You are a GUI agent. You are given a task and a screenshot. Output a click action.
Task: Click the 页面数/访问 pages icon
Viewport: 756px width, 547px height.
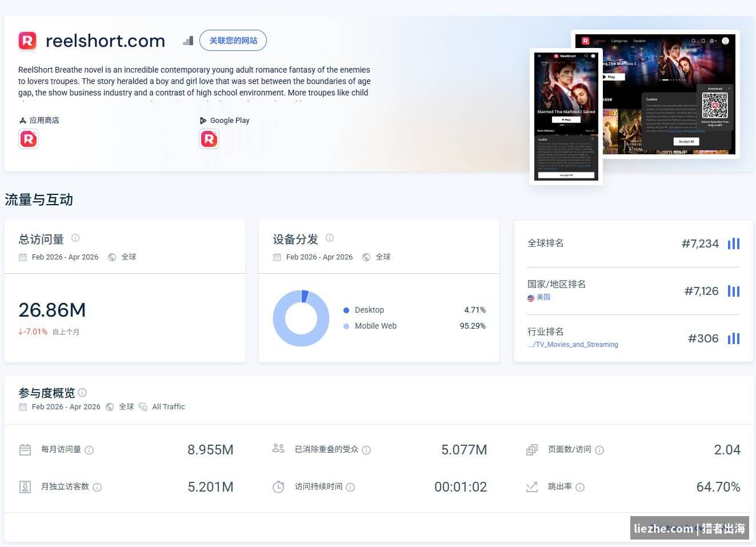532,450
